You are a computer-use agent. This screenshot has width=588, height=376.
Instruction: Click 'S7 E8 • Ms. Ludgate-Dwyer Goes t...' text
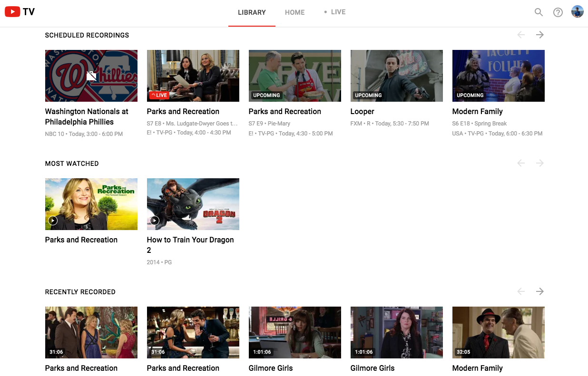192,124
